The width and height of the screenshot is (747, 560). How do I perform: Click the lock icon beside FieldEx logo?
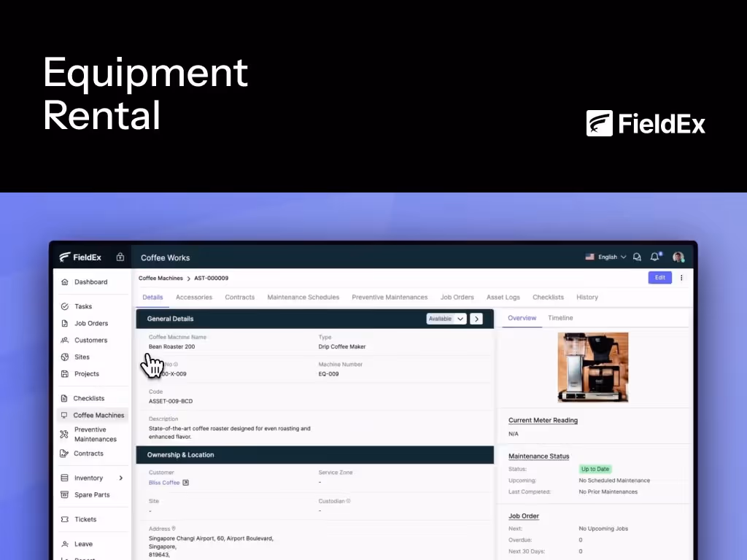[120, 257]
